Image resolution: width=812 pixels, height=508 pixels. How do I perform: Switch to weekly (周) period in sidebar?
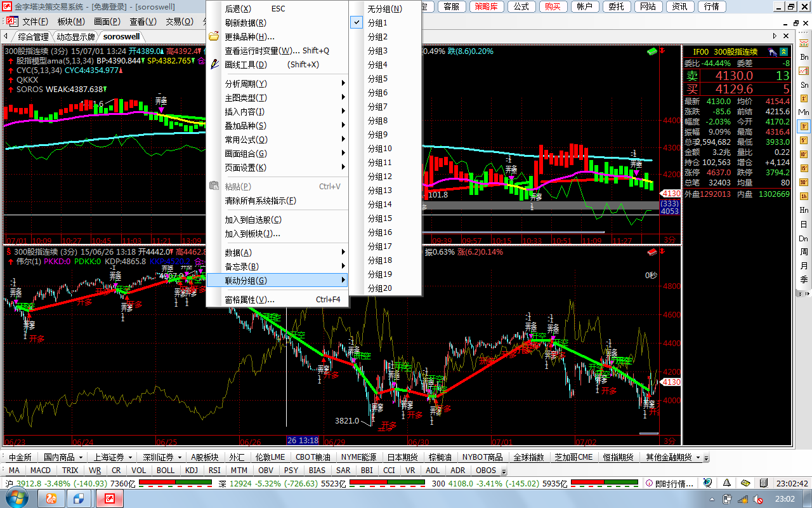(x=804, y=252)
